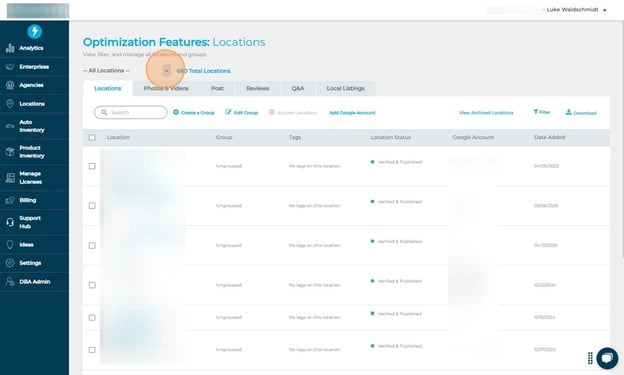624x375 pixels.
Task: Open the Reviews tab
Action: tap(257, 88)
